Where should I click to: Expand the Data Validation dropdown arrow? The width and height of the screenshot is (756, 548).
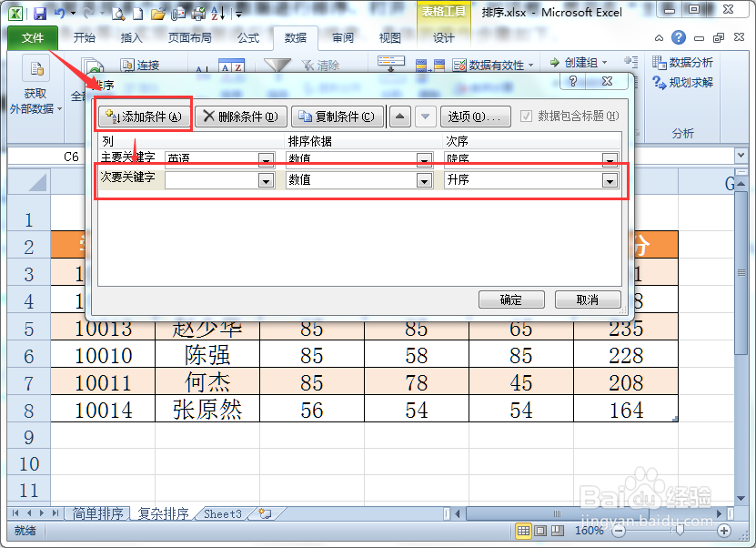click(531, 65)
